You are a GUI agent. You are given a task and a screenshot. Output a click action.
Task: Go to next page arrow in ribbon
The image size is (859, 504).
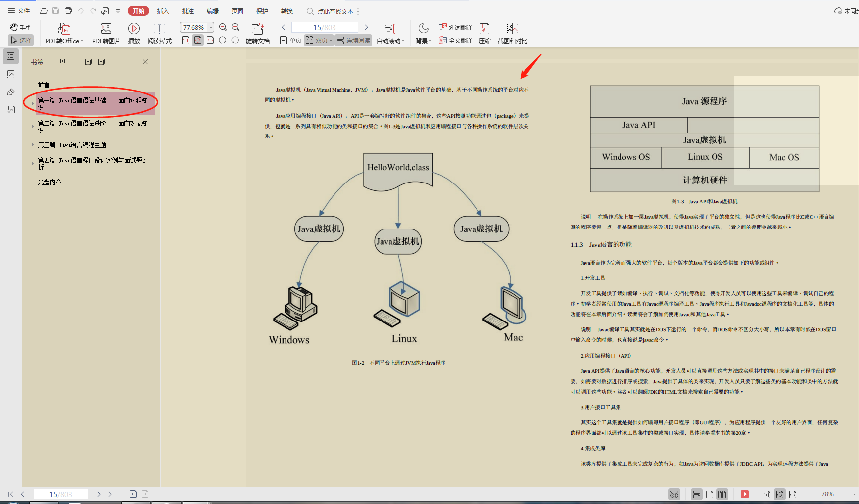point(366,28)
